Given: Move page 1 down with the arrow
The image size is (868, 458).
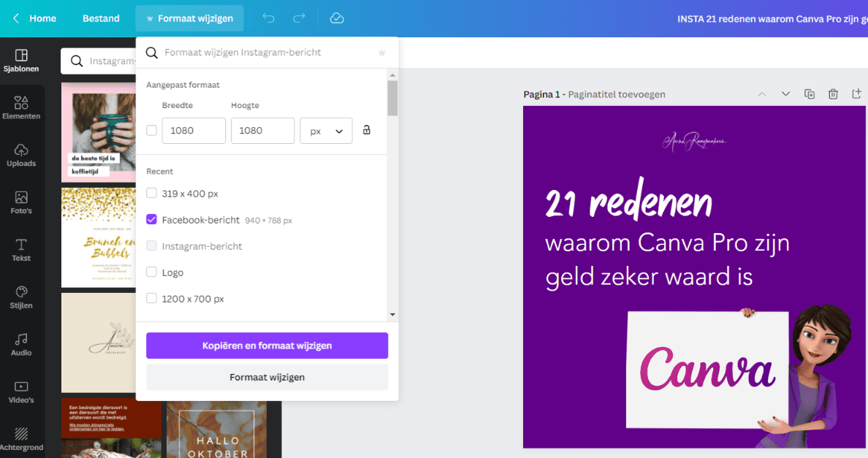Looking at the screenshot, I should (x=785, y=94).
